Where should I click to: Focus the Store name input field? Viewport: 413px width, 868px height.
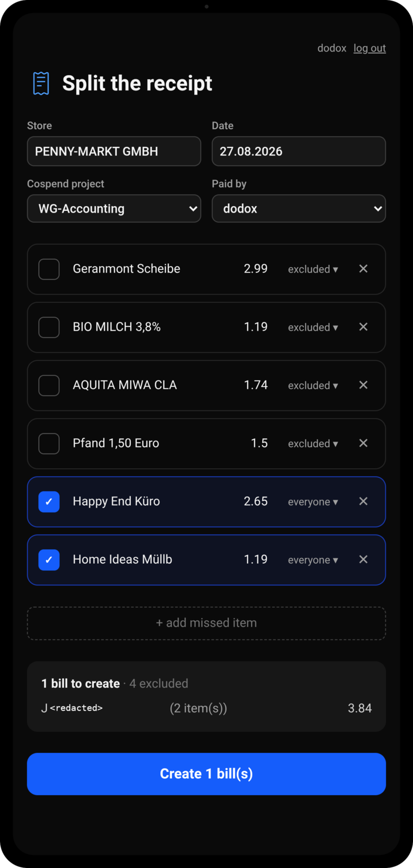tap(114, 151)
